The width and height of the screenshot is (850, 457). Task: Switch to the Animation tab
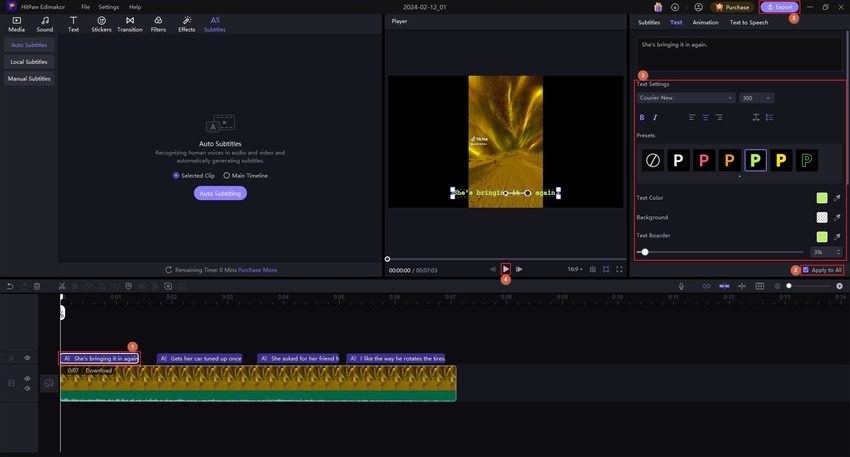(x=705, y=22)
